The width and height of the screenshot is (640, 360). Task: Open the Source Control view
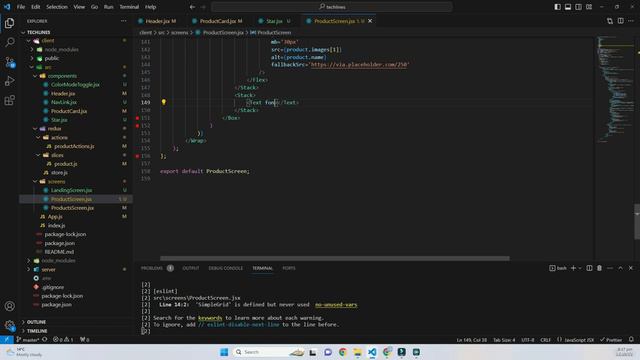[9, 62]
